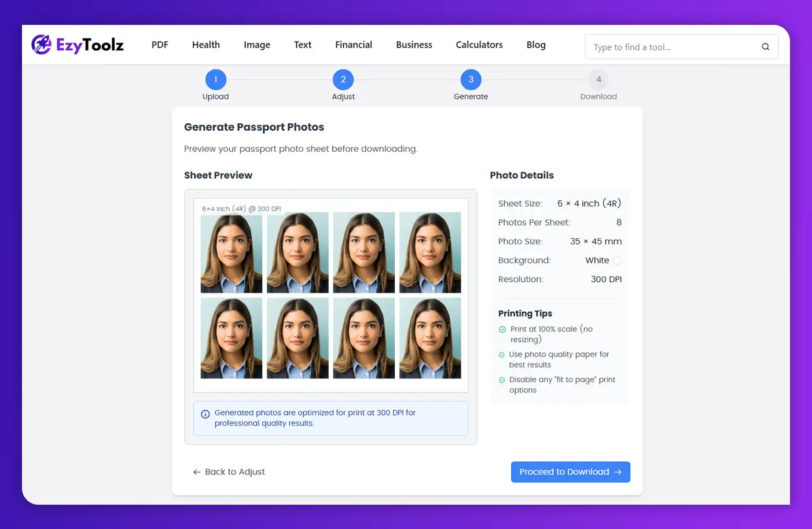Open the Financial menu
Viewport: 812px width, 529px height.
coord(353,45)
